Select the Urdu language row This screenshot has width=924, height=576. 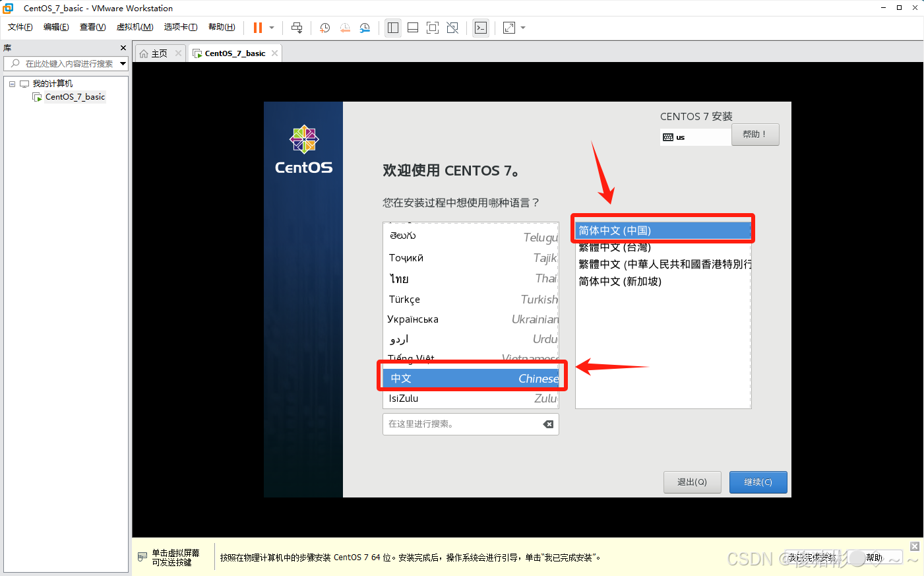tap(470, 339)
